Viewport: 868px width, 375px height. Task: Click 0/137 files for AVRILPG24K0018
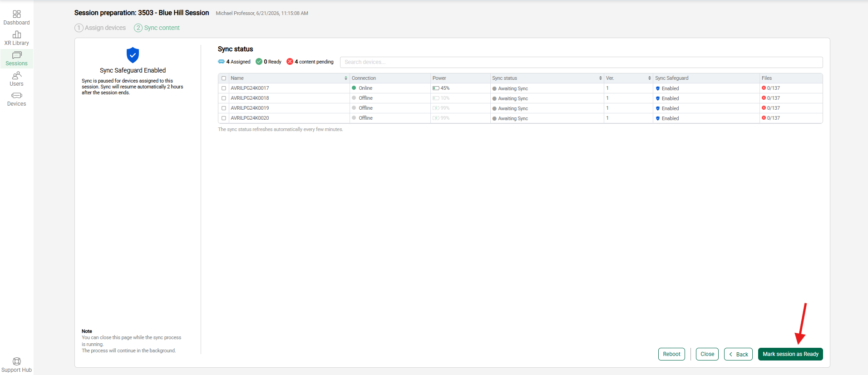pos(774,98)
